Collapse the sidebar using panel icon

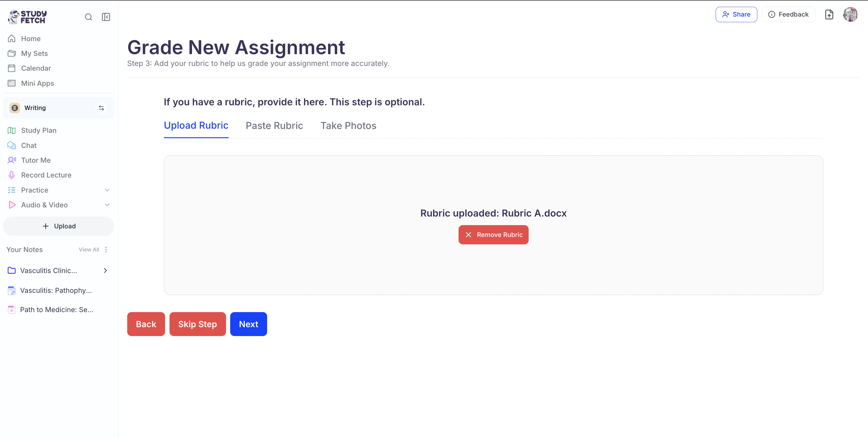point(106,17)
